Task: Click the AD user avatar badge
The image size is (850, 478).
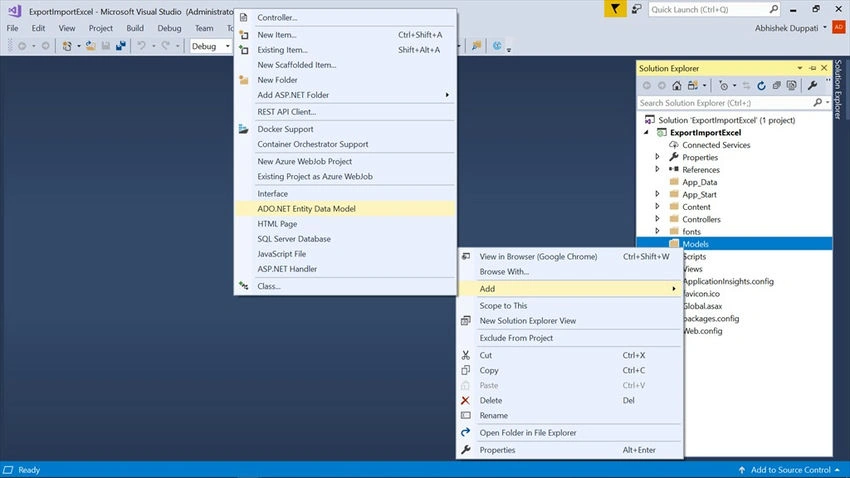Action: point(839,27)
